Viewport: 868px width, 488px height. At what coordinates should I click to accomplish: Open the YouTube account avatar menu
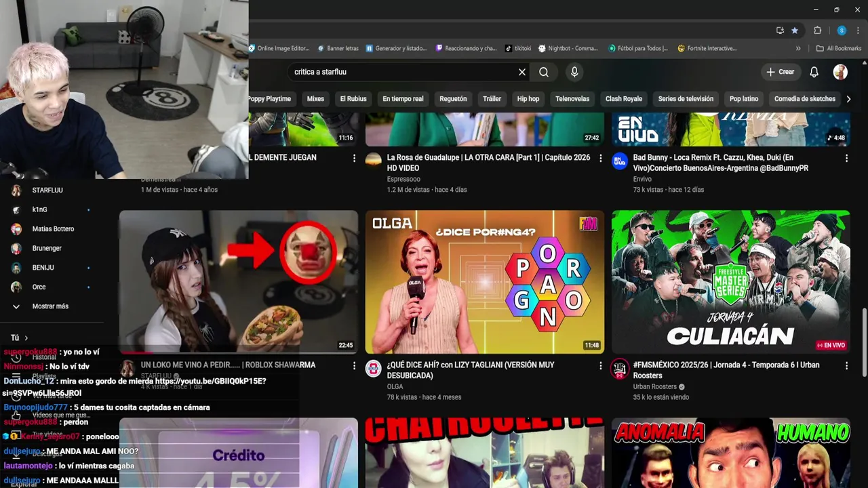(x=840, y=72)
